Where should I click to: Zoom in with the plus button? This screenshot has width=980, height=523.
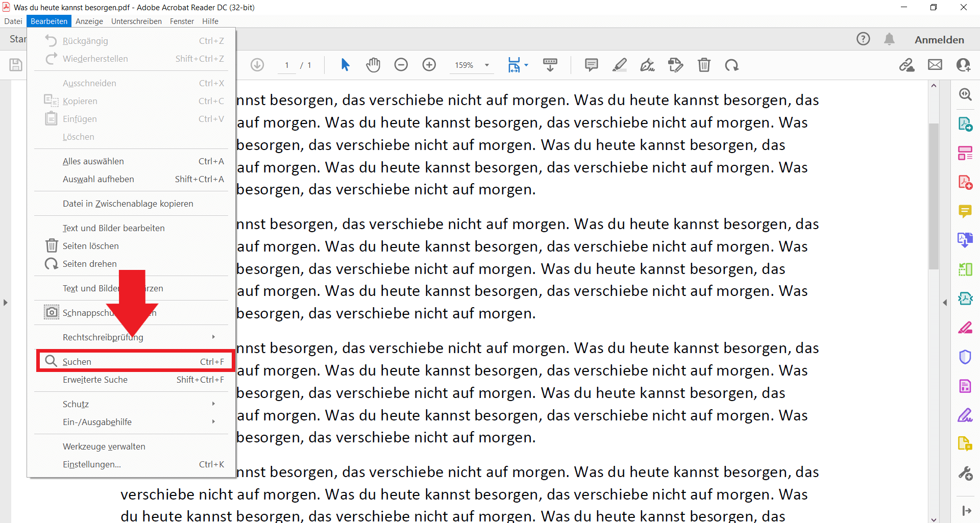click(429, 65)
